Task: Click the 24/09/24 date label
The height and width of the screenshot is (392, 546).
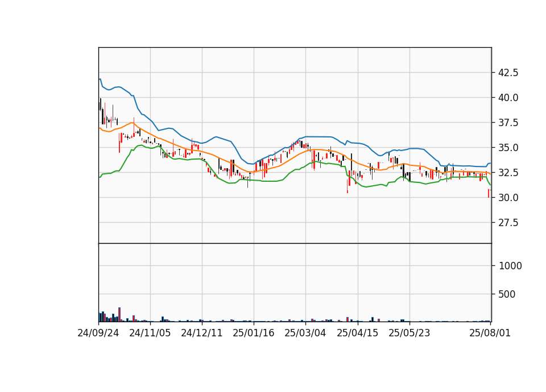Action: [x=98, y=333]
